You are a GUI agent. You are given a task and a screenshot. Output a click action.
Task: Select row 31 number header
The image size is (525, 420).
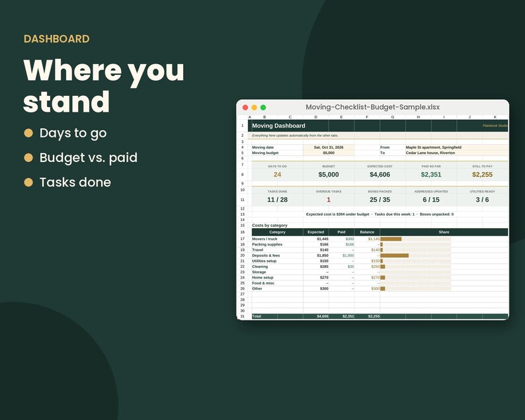(243, 316)
